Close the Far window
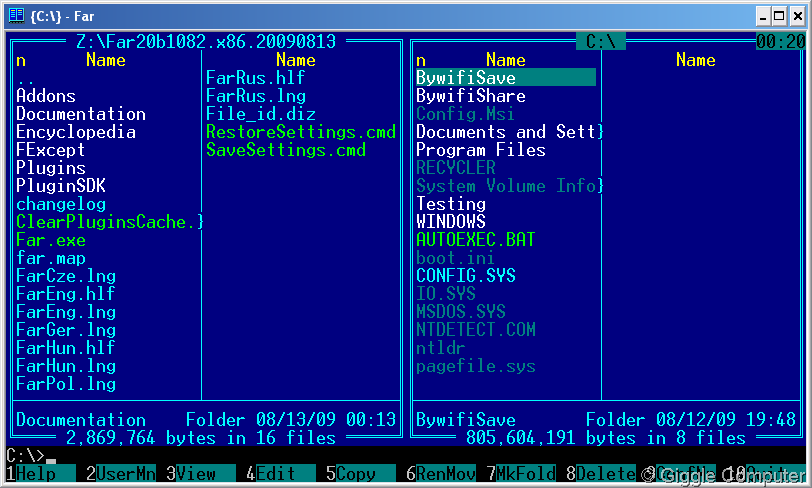Viewport: 812px width, 488px height. [x=798, y=16]
